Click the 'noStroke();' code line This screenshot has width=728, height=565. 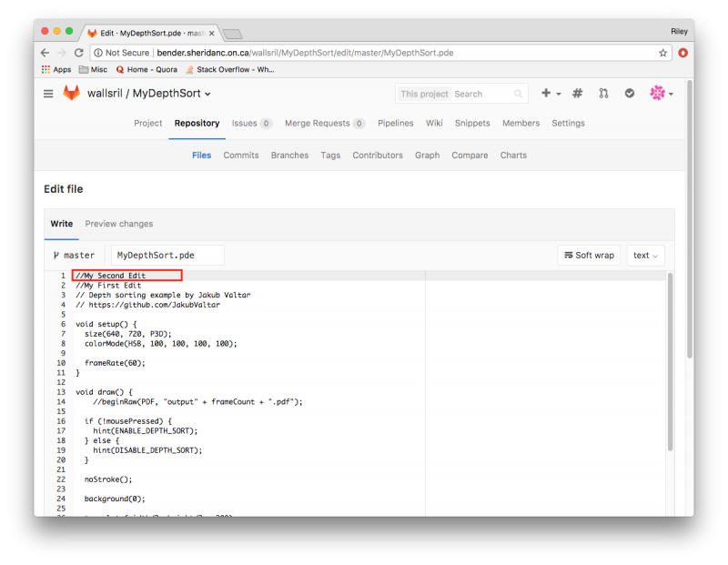pos(108,479)
